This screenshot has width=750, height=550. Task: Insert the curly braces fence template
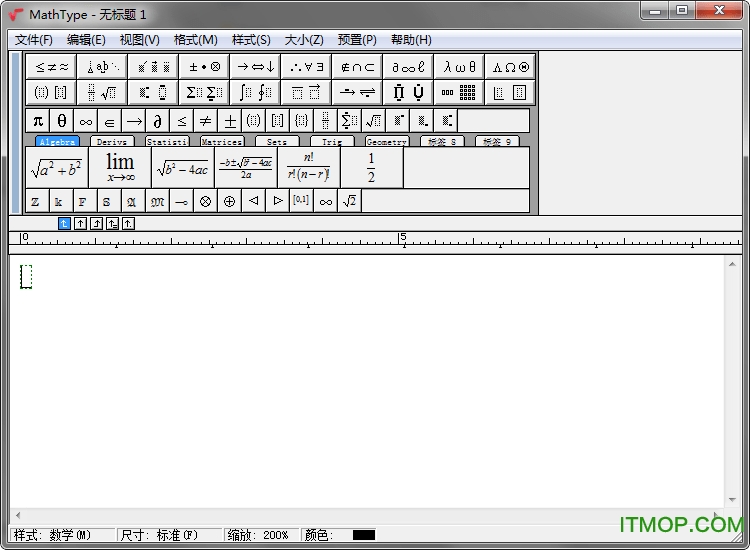tap(302, 121)
